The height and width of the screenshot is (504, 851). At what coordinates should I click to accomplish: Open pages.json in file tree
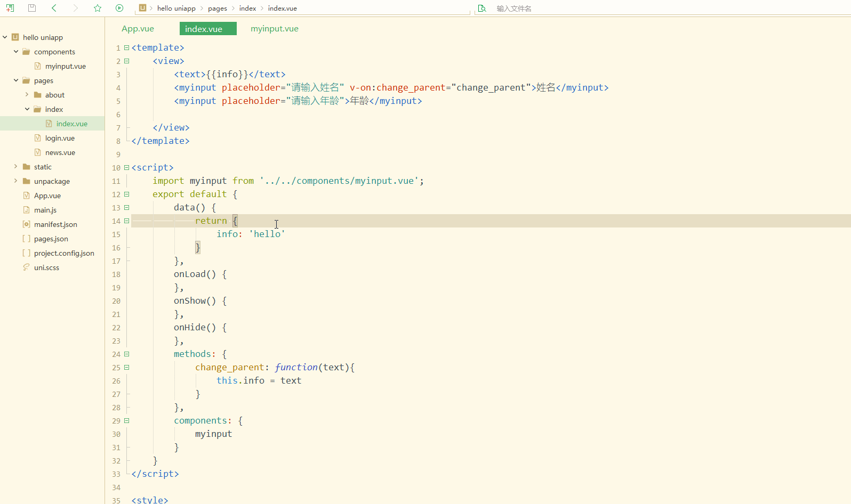pyautogui.click(x=52, y=239)
